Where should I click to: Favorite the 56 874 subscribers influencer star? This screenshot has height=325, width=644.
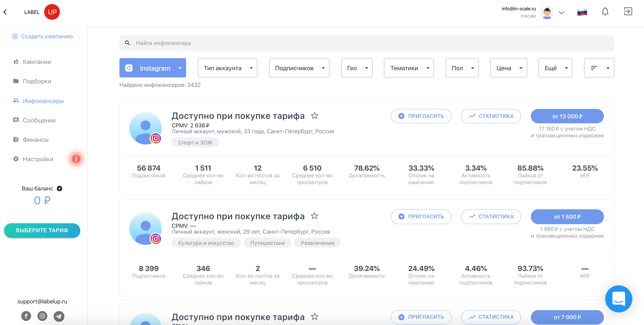coord(315,115)
